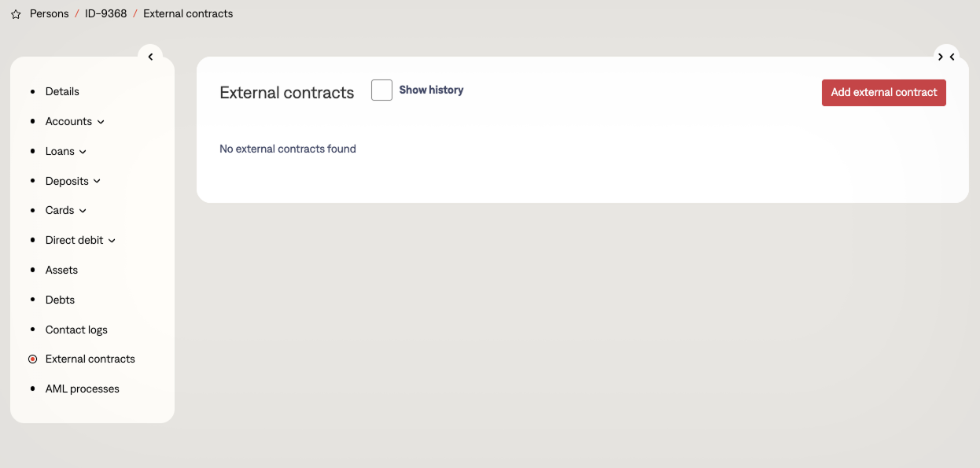
Task: Expand the Loans submenu chevron
Action: (83, 152)
